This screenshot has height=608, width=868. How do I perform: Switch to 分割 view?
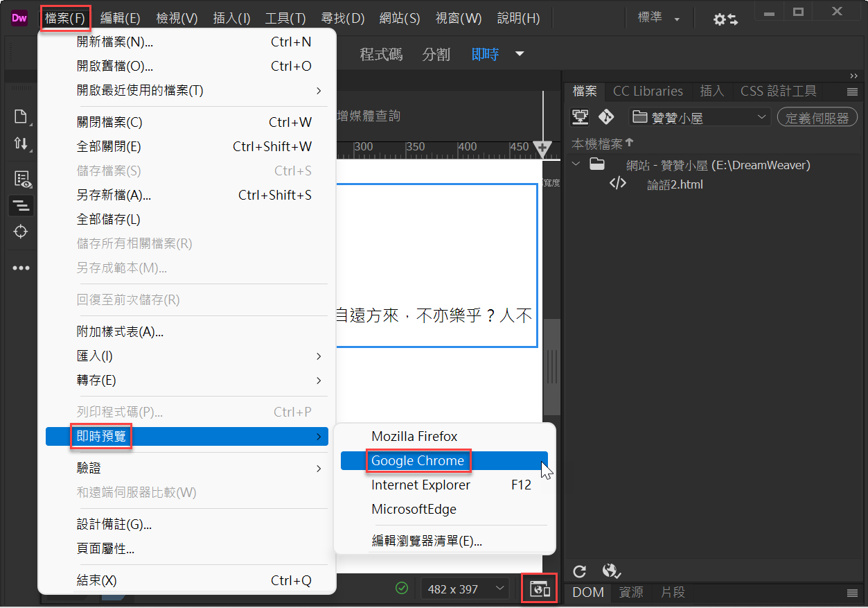[x=436, y=54]
